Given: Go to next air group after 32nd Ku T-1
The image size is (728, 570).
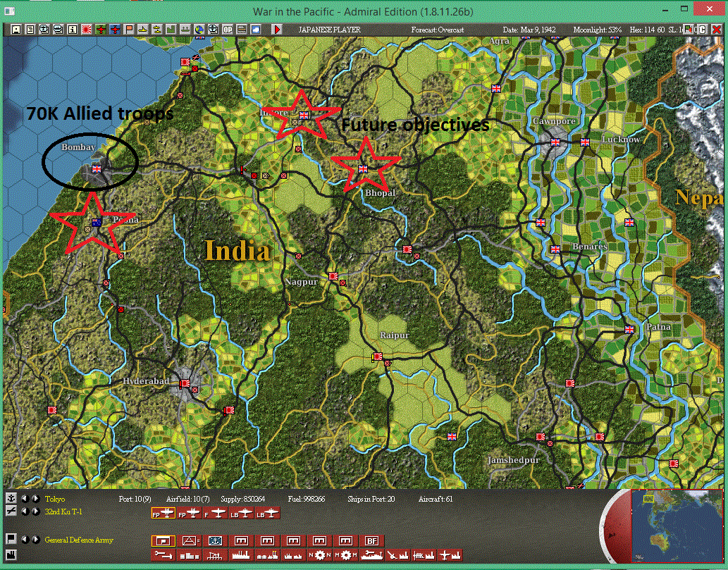Looking at the screenshot, I should pos(35,512).
